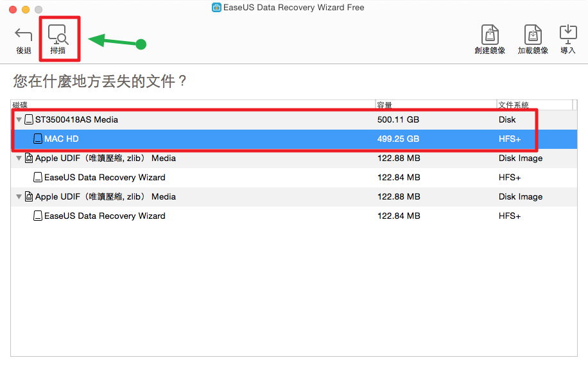Click the green maximize window button
Image resolution: width=588 pixels, height=385 pixels.
[x=39, y=10]
